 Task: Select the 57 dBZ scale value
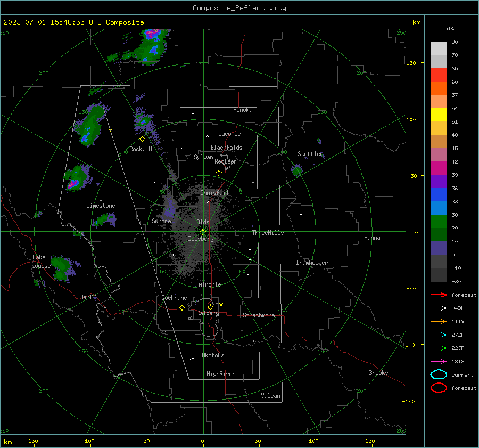(455, 95)
